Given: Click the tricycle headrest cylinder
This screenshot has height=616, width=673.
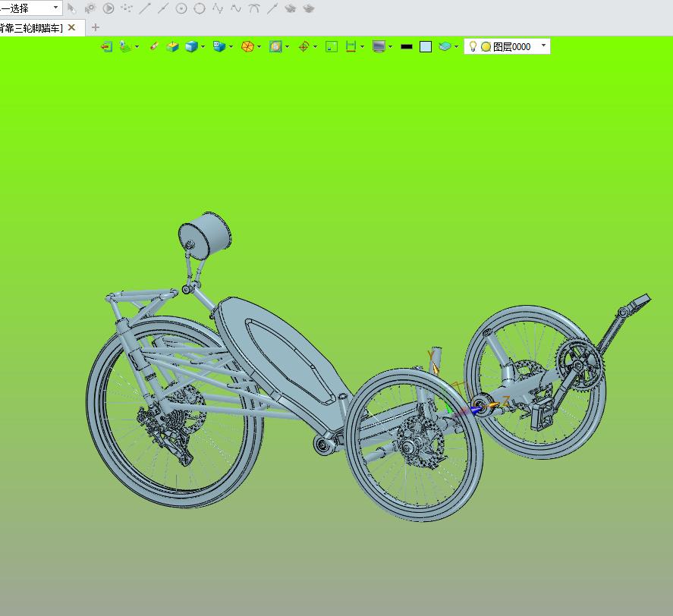Looking at the screenshot, I should point(205,236).
